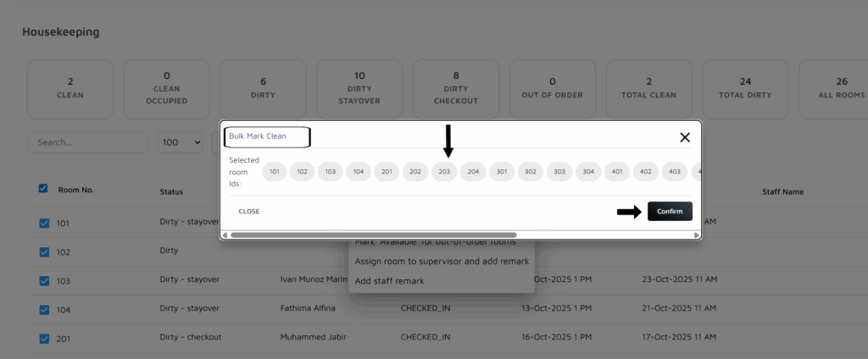The image size is (868, 359).
Task: Choose Assign room to supervisor and add remark
Action: [442, 261]
